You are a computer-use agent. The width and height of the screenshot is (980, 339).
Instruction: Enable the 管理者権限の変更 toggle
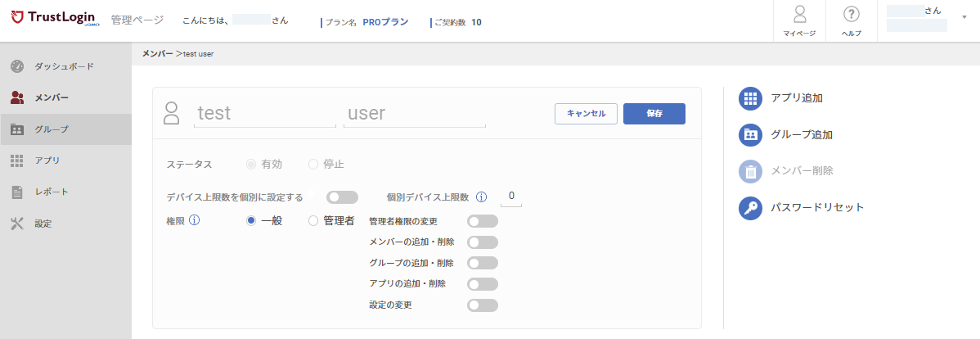pos(483,221)
